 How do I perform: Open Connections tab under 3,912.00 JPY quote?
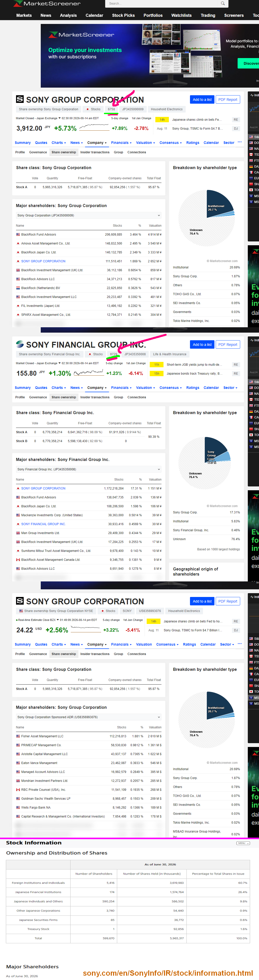coord(137,152)
